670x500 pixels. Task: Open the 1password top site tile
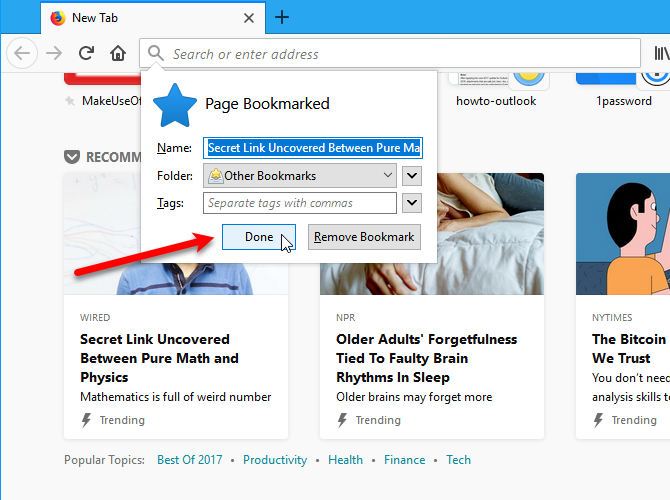(x=623, y=91)
